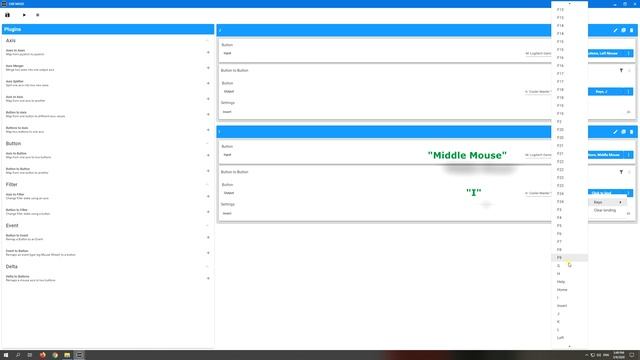Open input device dropdown in Left Mouse mapping

point(538,53)
